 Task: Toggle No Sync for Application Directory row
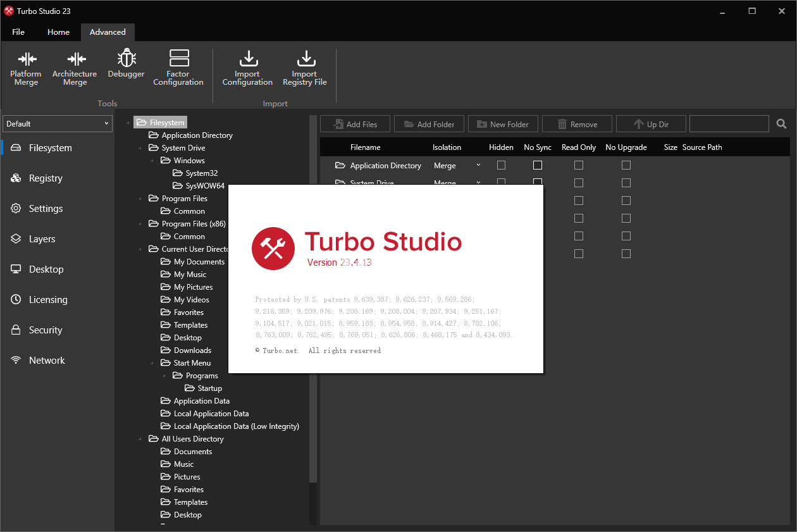538,165
